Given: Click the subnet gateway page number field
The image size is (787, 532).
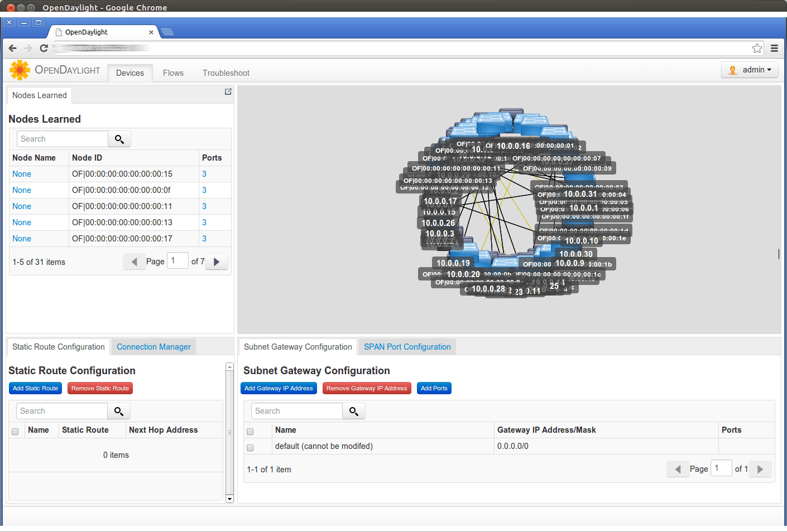Looking at the screenshot, I should pos(721,468).
